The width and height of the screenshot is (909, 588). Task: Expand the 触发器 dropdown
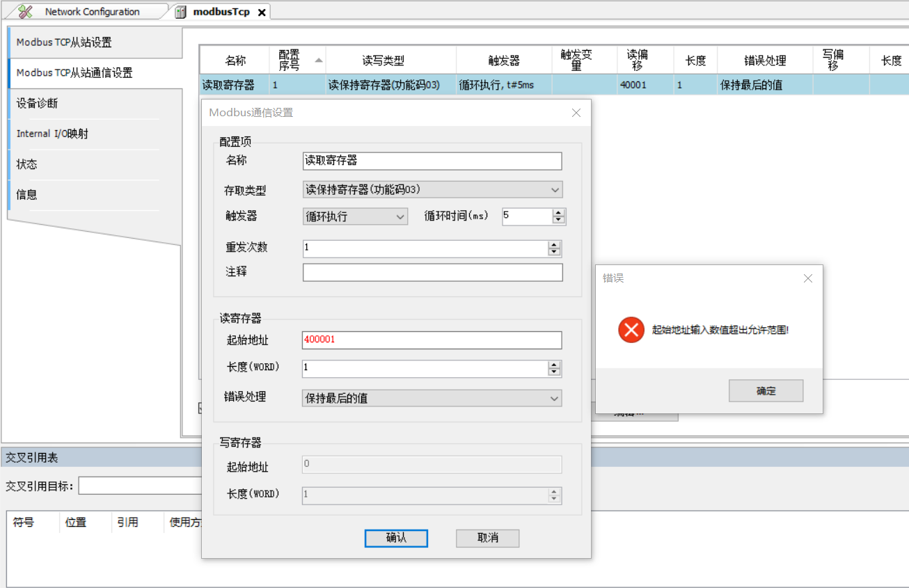click(x=400, y=216)
